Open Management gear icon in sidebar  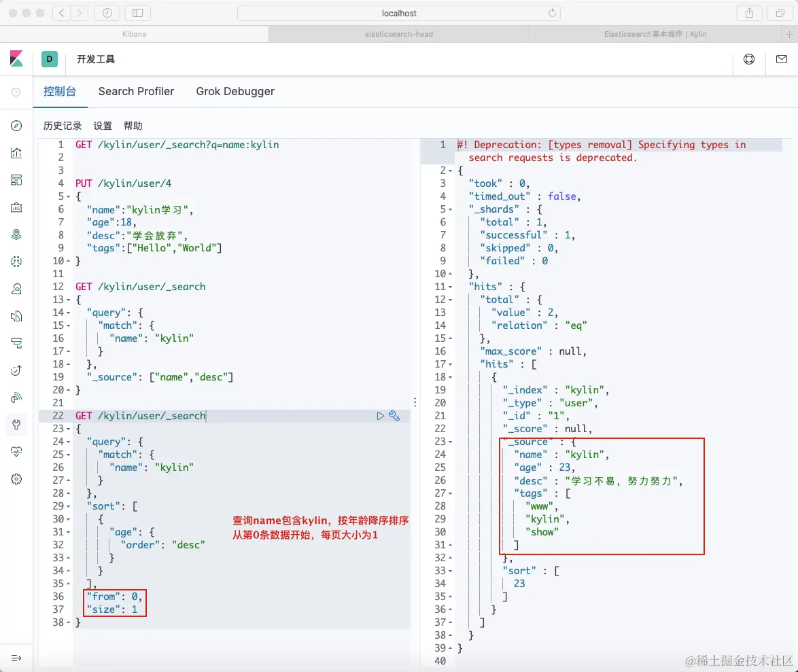(16, 479)
